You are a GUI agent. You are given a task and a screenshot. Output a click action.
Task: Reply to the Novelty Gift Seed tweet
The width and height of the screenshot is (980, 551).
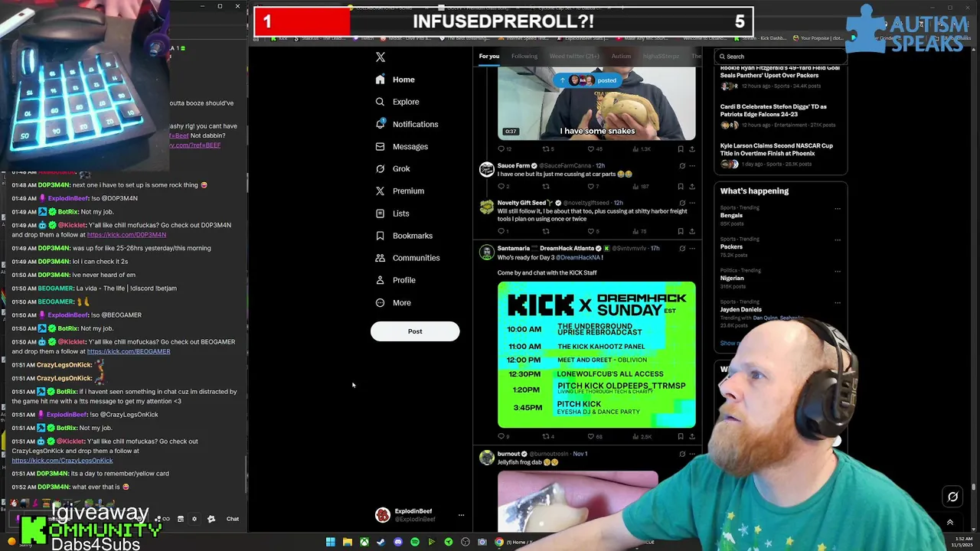coord(501,231)
